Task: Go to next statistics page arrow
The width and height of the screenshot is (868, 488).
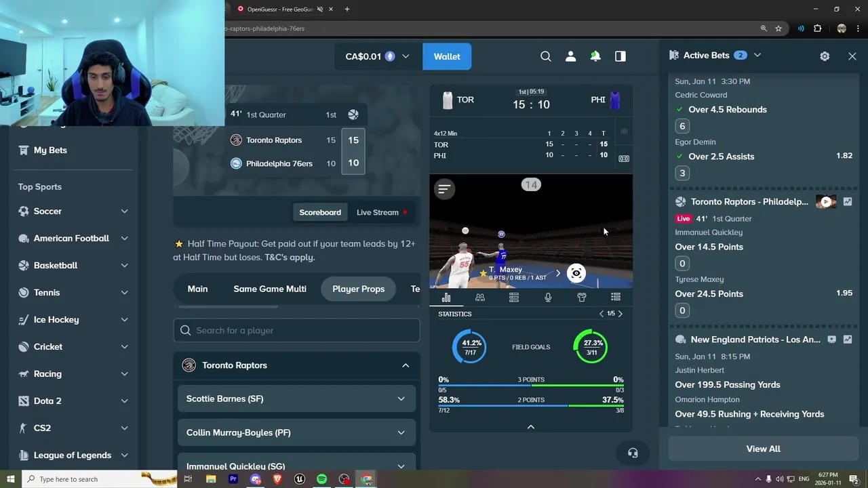Action: pyautogui.click(x=620, y=314)
